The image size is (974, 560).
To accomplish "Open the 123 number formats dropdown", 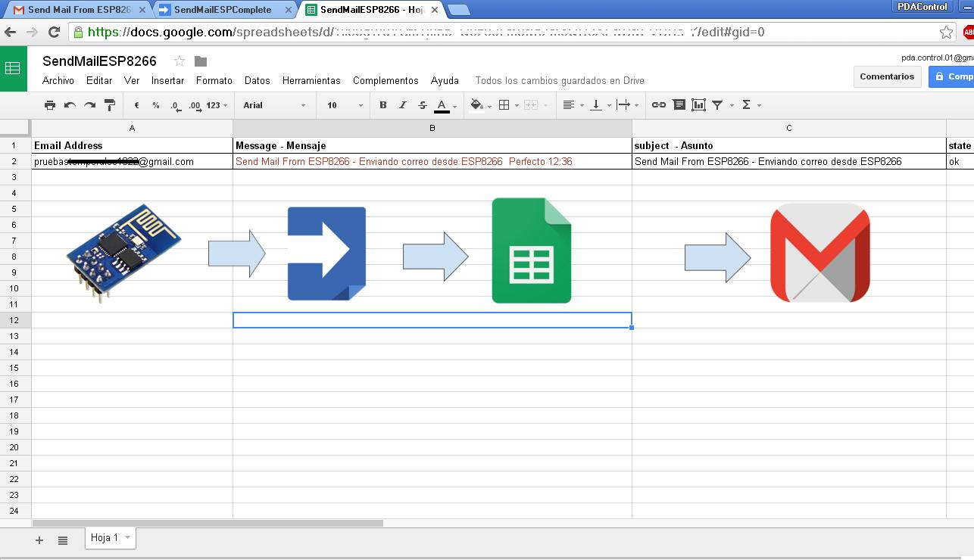I will coord(217,105).
